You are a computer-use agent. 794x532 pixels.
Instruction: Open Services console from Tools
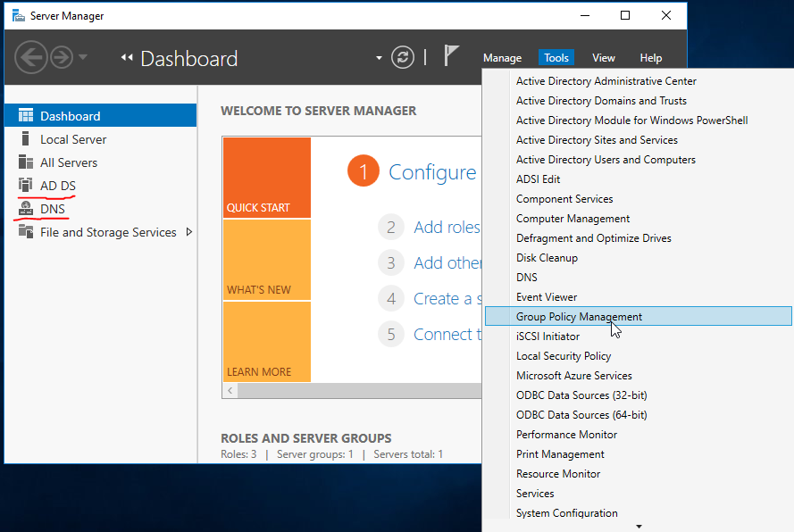(638, 494)
